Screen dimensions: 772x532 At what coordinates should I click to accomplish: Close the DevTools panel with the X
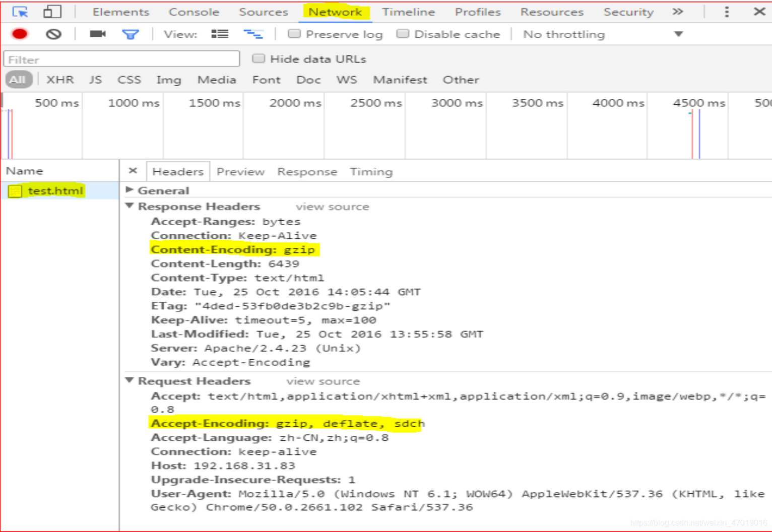759,12
